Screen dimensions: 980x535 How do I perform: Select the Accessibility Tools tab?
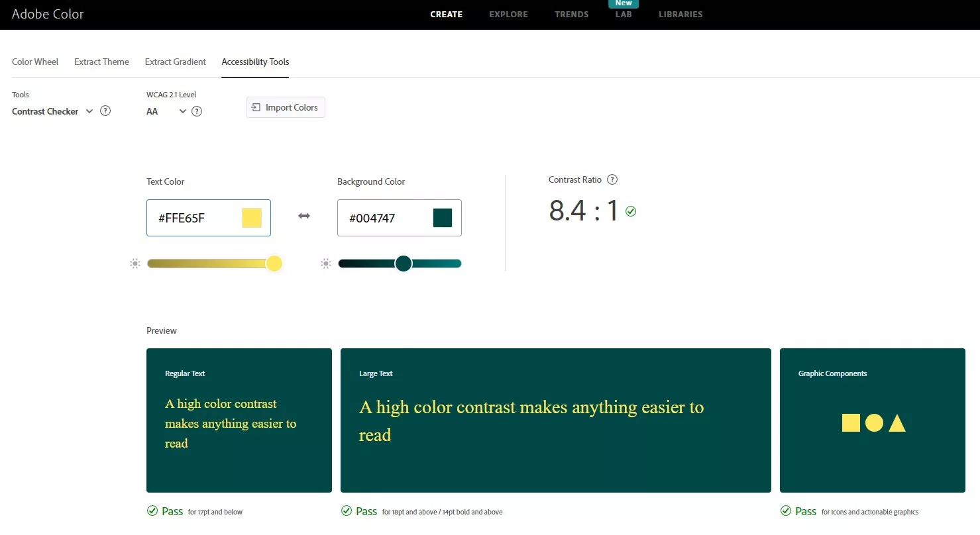point(255,62)
